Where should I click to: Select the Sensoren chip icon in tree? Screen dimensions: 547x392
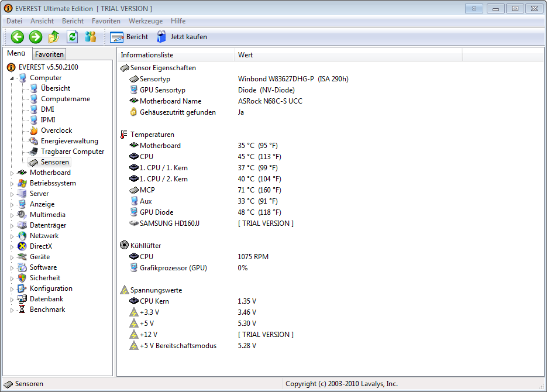coord(33,162)
